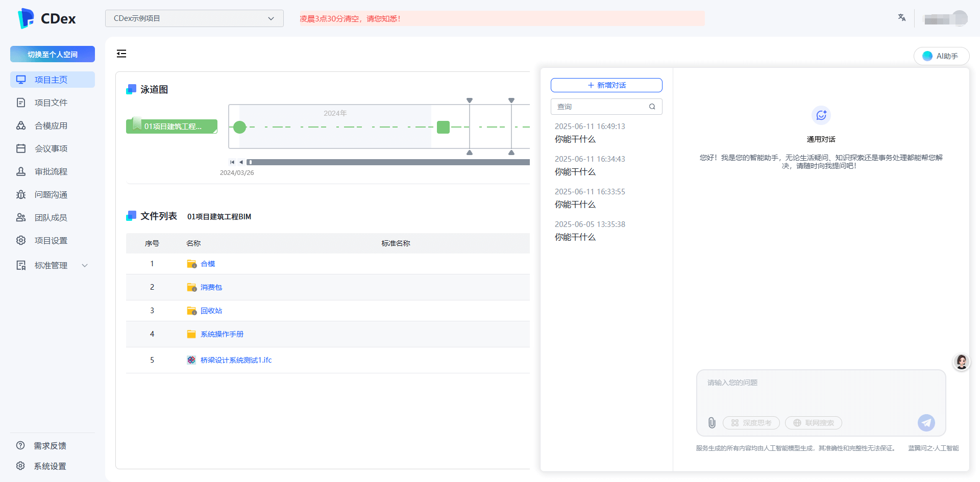Open 项目设置 from the sidebar
980x482 pixels.
pyautogui.click(x=51, y=240)
